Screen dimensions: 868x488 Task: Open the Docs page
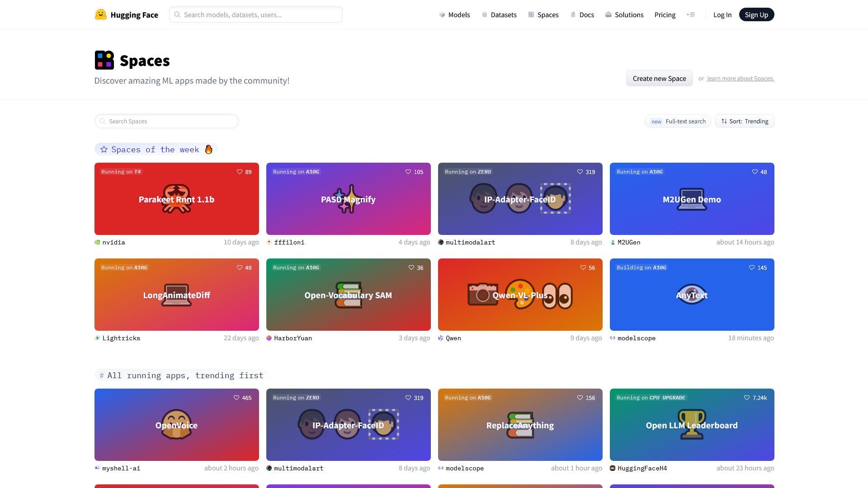pos(582,14)
